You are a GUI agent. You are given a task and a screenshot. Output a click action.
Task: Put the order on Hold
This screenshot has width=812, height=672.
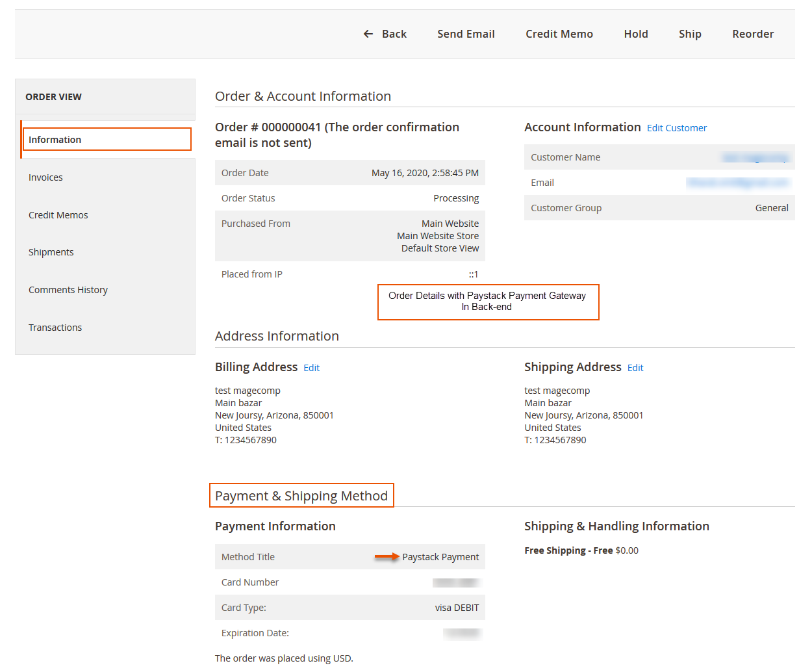[x=635, y=33]
